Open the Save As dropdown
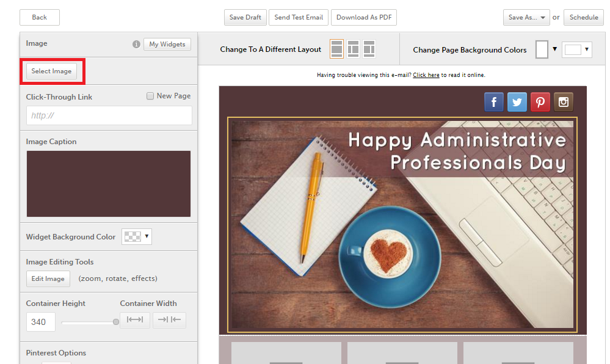610x364 pixels. coord(526,18)
